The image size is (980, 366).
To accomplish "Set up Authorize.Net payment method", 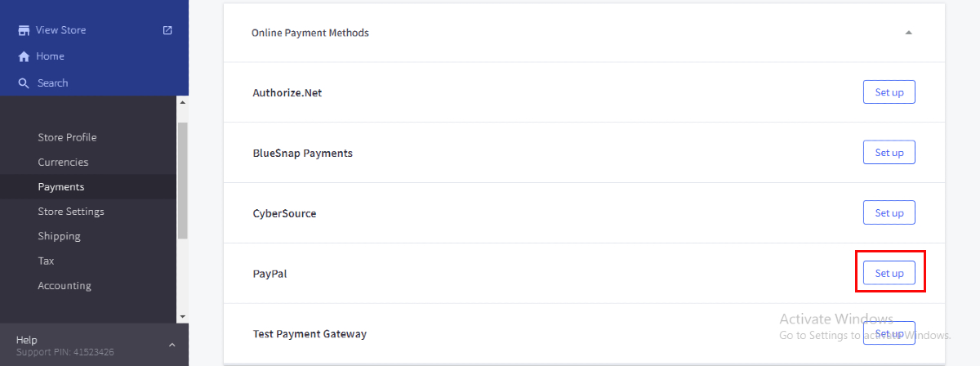I will click(x=889, y=92).
